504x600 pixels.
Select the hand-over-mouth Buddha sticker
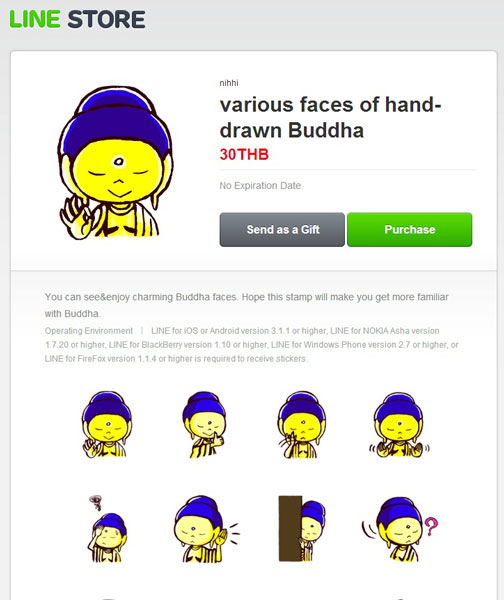[x=302, y=424]
